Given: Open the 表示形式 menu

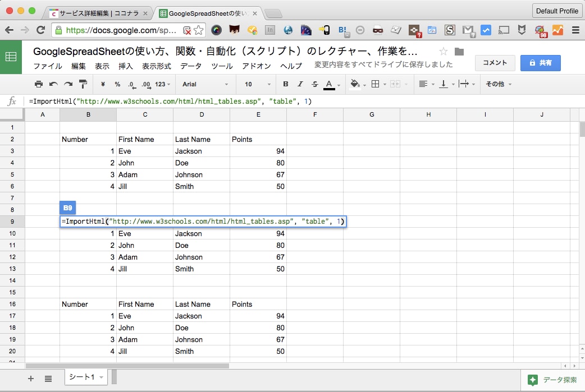Looking at the screenshot, I should (x=156, y=66).
